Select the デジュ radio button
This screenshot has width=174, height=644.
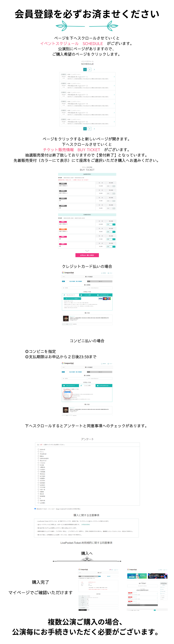coord(39,452)
